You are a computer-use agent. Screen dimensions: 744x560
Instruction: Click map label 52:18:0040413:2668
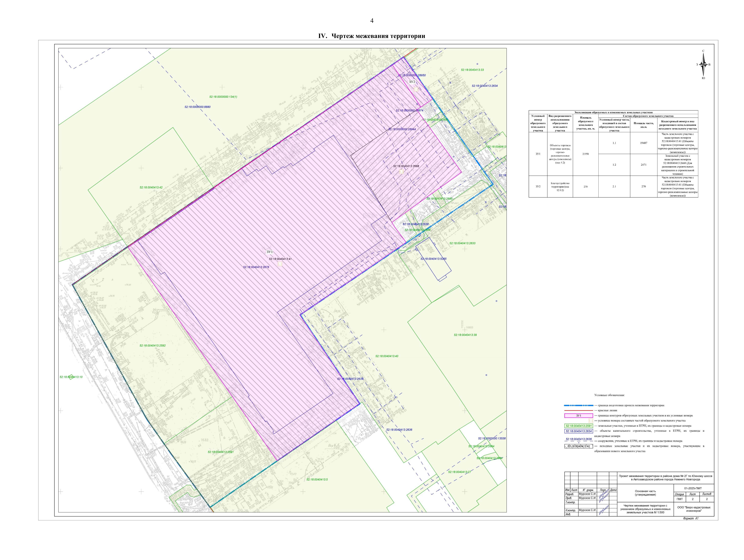pyautogui.click(x=406, y=166)
